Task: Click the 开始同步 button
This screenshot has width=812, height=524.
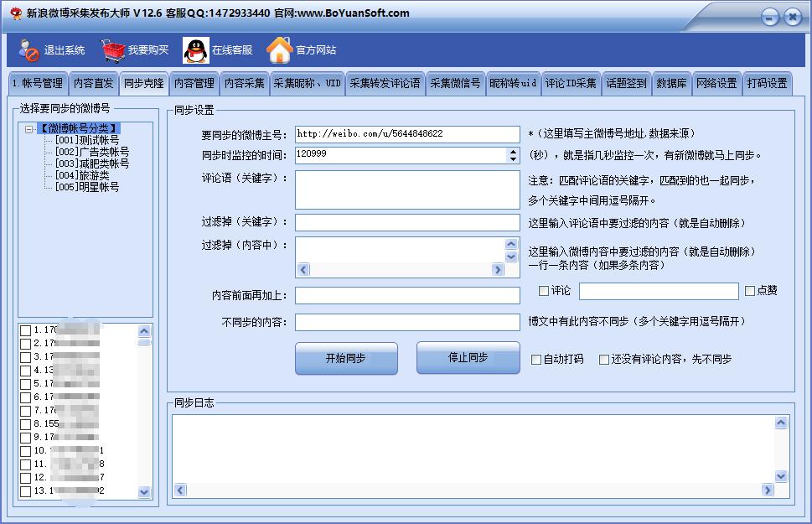Action: 346,358
